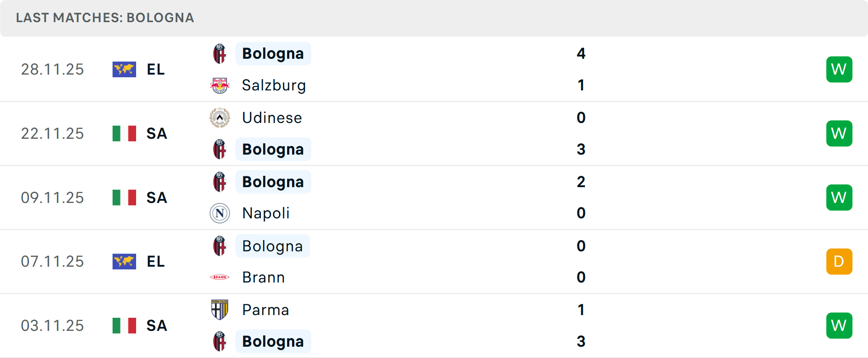
Task: Click the Italy flag on 03.11.25
Action: pyautogui.click(x=124, y=325)
